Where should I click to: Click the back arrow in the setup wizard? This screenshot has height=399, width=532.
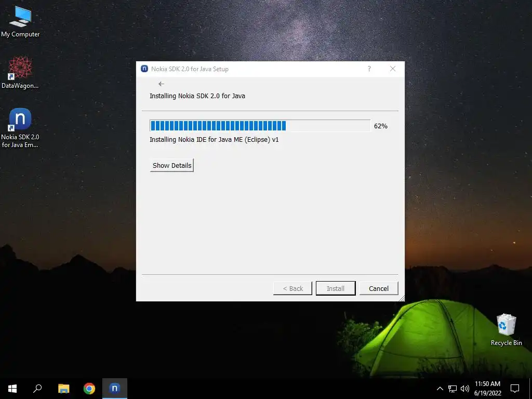161,84
